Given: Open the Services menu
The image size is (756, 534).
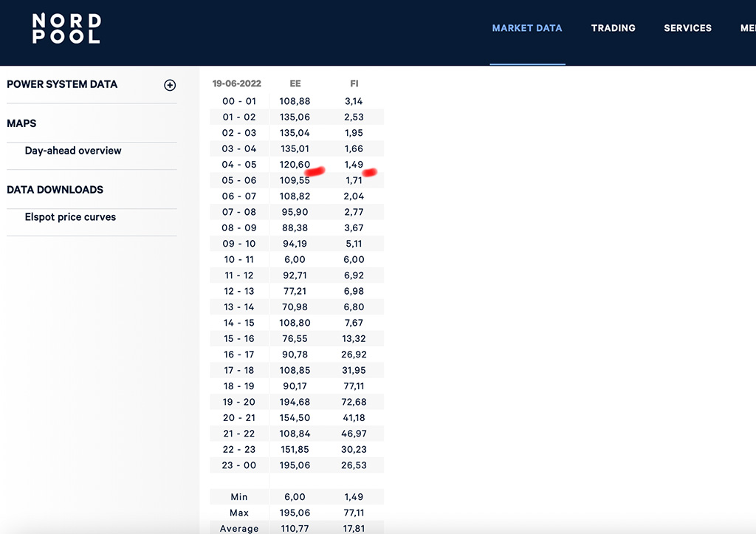Looking at the screenshot, I should click(x=687, y=28).
